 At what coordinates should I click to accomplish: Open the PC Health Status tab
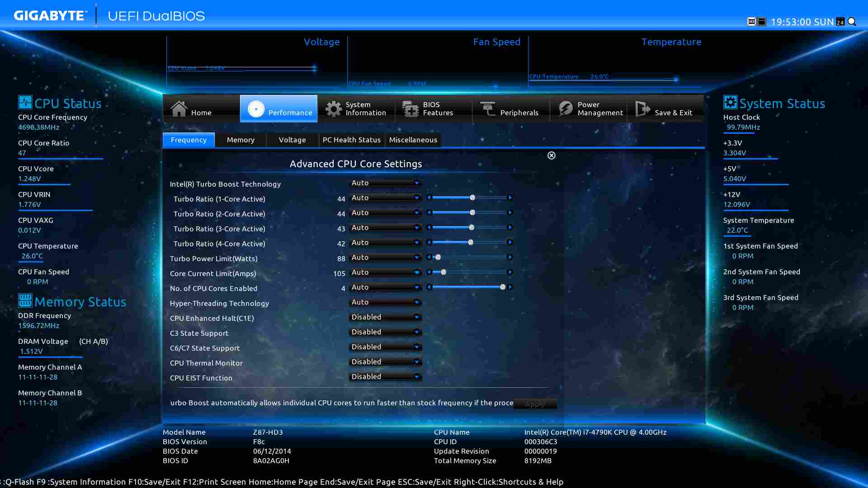tap(351, 140)
